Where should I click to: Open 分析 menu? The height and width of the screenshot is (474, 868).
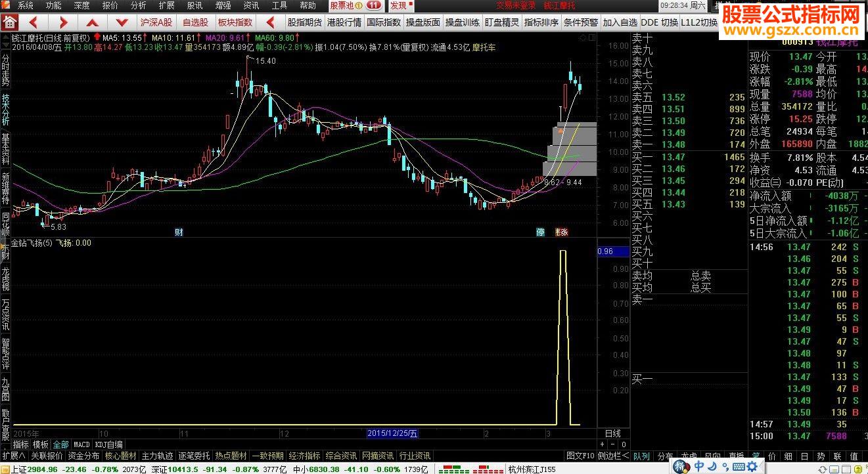(138, 5)
